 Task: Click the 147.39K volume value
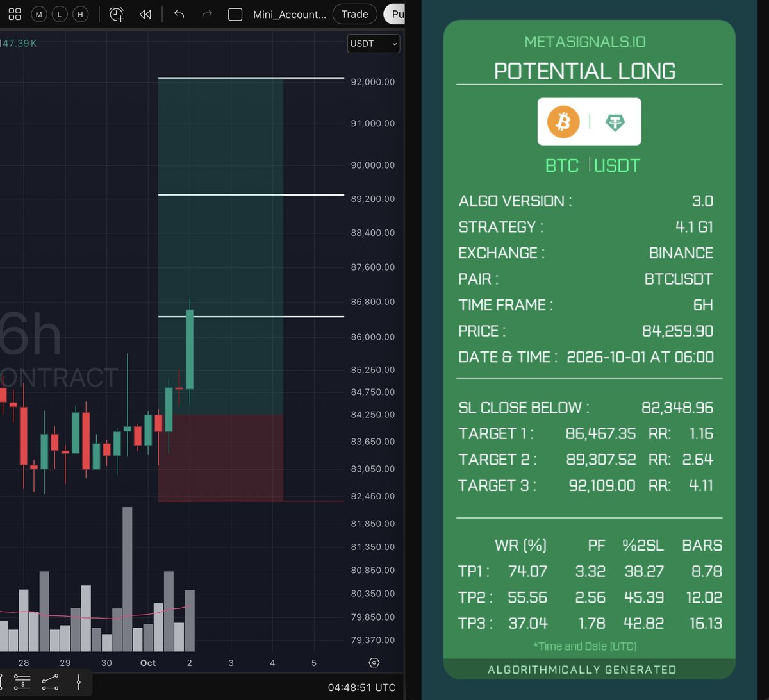(x=19, y=43)
